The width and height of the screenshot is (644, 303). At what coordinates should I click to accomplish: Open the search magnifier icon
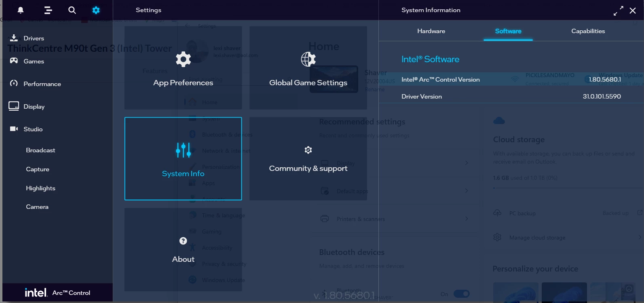coord(72,10)
